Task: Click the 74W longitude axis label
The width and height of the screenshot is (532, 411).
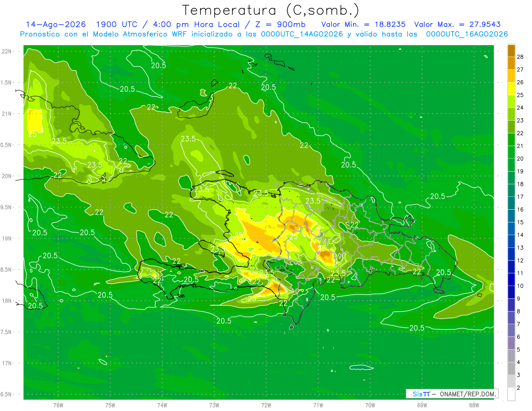Action: [x=162, y=405]
